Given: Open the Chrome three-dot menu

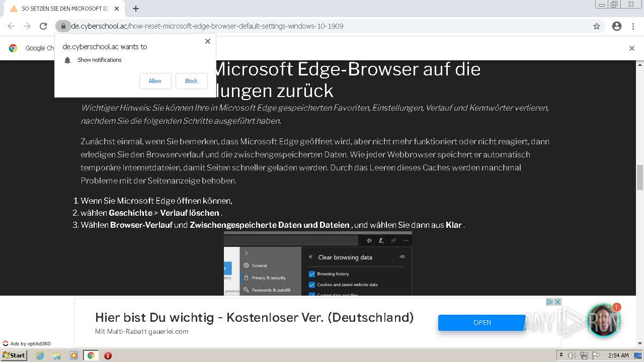Looking at the screenshot, I should point(633,26).
